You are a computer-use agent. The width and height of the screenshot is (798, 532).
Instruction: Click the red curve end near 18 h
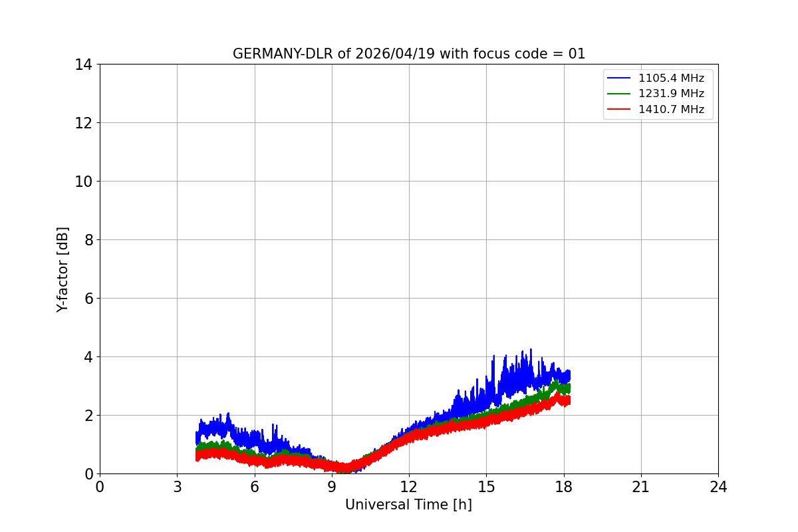coord(568,400)
